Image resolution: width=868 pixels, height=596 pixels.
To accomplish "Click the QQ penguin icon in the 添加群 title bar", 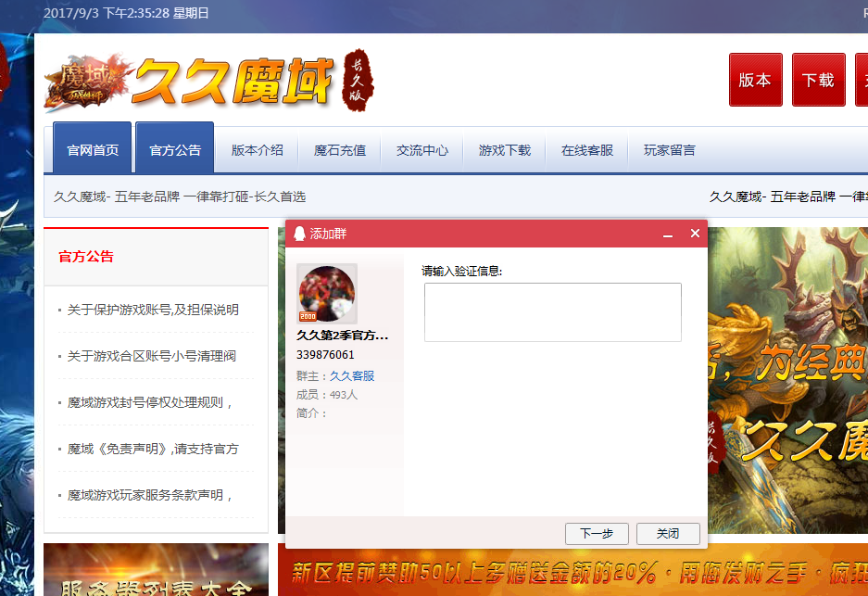I will click(x=298, y=233).
